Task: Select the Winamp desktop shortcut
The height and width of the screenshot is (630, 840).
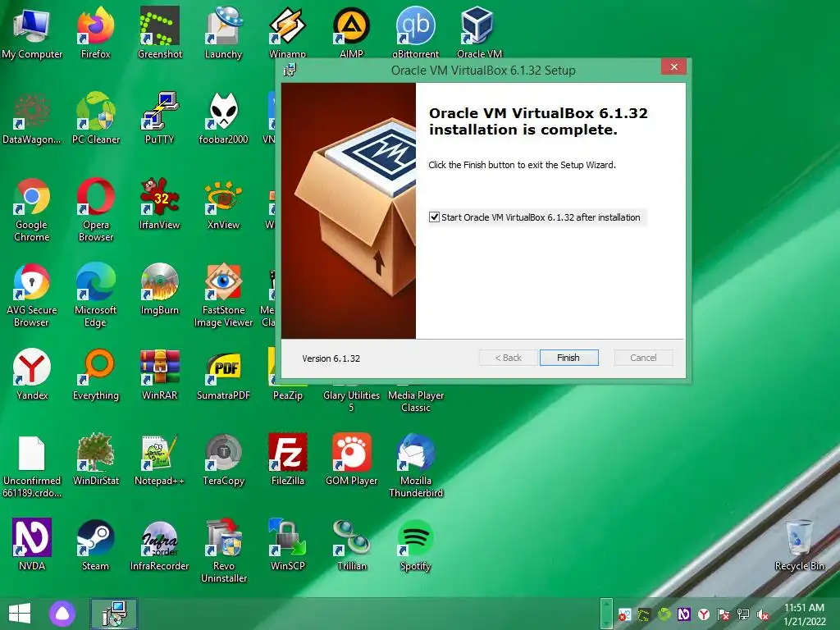Action: tap(288, 34)
